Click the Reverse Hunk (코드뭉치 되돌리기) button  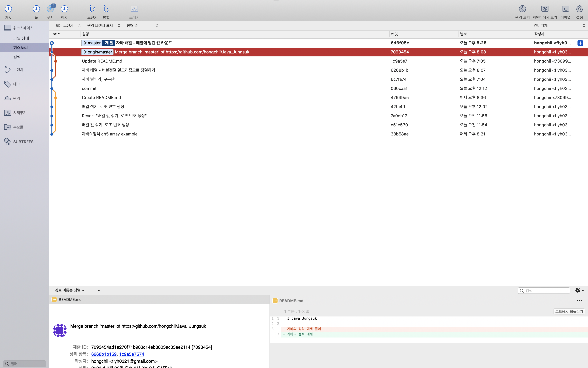(569, 312)
